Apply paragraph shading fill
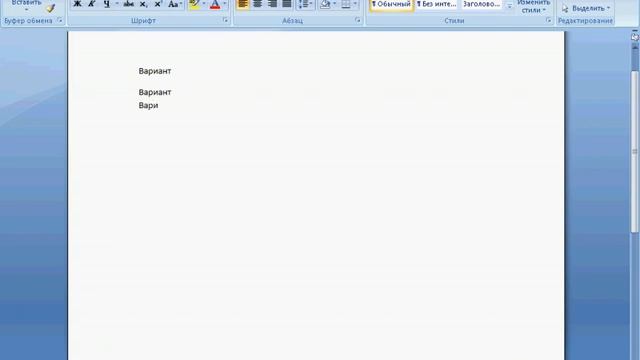Viewport: 640px width, 360px height. 325,4
